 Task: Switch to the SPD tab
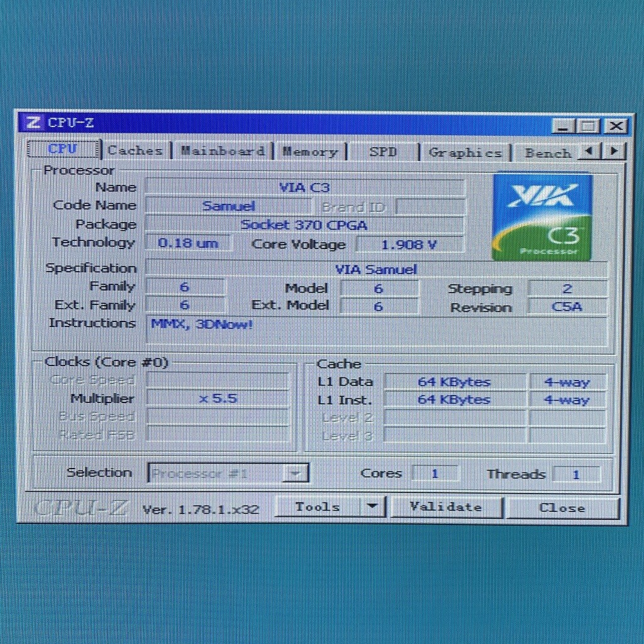(383, 152)
